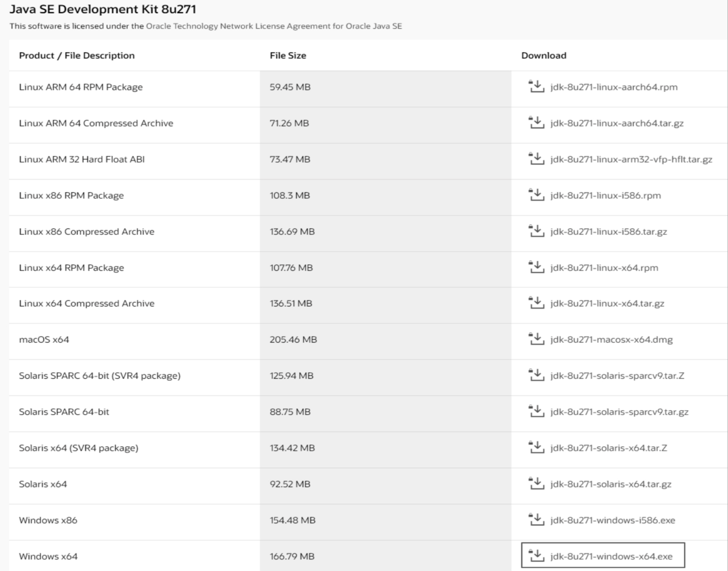Download jdk-8u271-linux-i586.tar.gz file link

click(x=609, y=232)
